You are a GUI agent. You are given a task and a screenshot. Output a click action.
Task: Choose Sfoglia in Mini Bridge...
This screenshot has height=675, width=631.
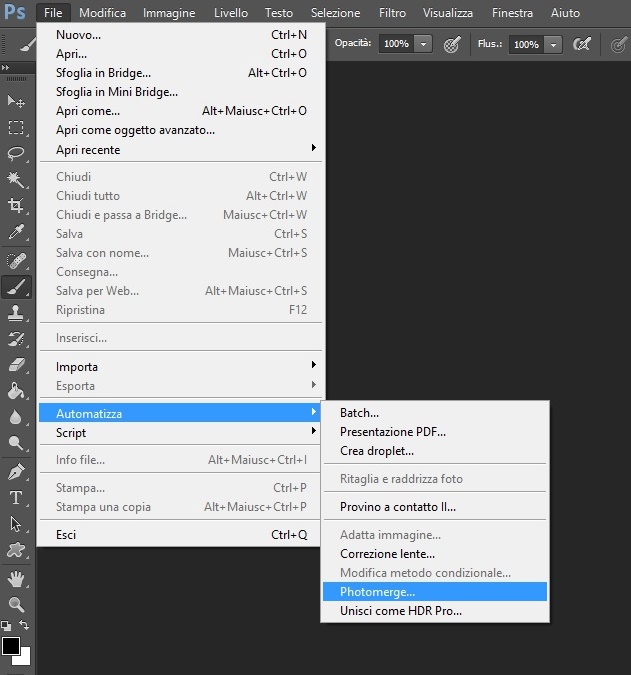181,92
